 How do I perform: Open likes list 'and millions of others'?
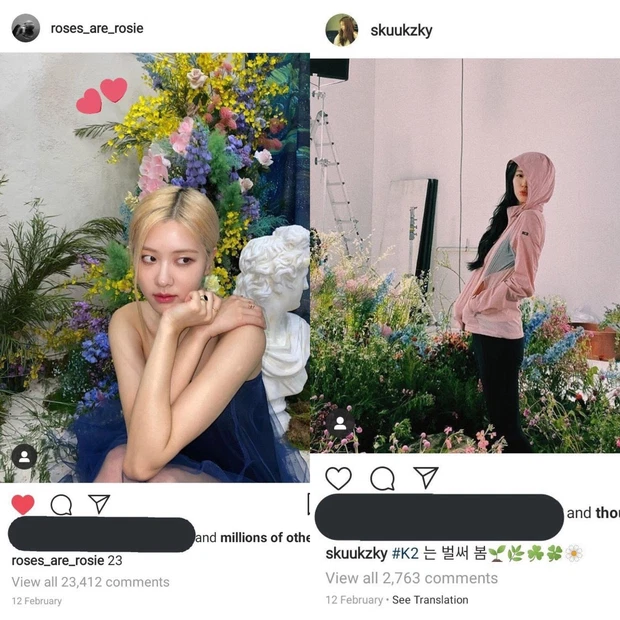coord(253,538)
